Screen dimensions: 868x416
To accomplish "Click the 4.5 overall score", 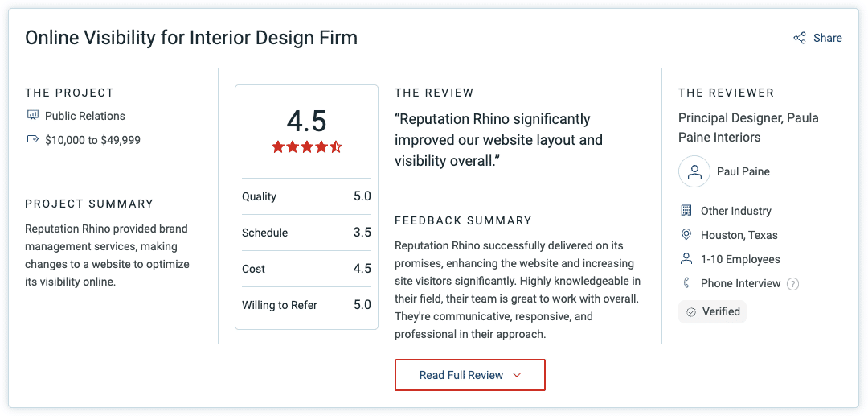I will [x=307, y=122].
